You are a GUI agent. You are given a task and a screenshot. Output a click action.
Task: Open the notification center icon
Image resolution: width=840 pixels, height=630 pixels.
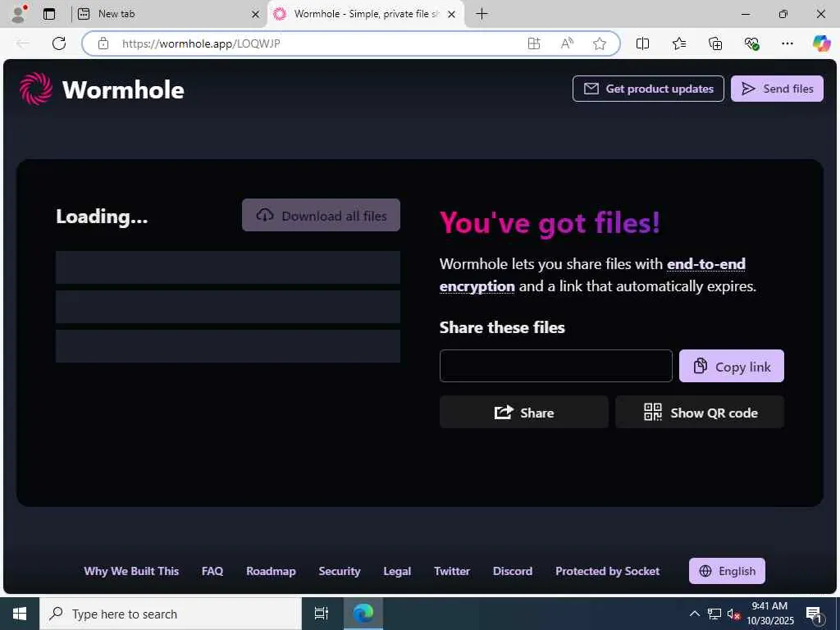814,614
